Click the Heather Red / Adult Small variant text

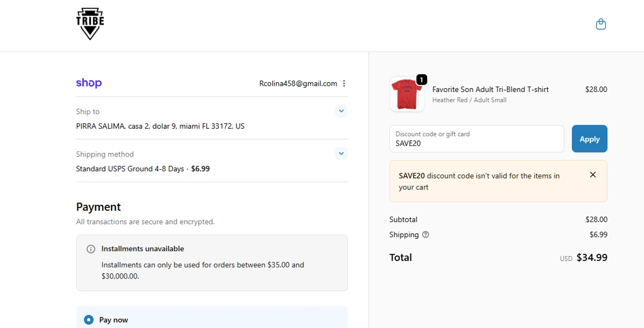click(469, 100)
